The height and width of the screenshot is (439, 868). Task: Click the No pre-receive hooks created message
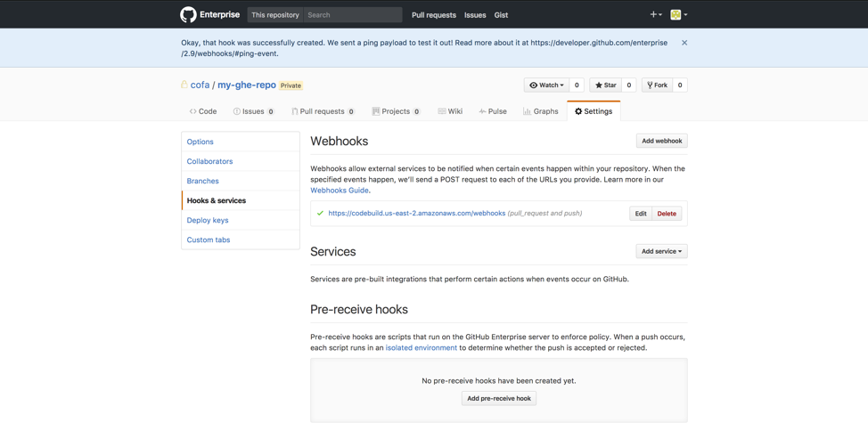tap(499, 381)
